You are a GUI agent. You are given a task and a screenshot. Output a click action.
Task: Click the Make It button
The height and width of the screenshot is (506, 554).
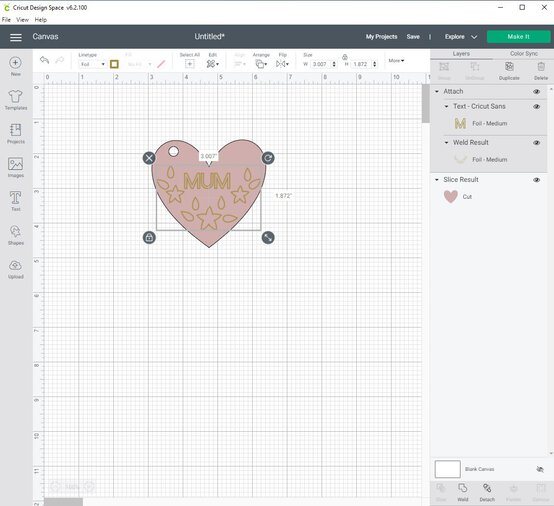tap(518, 37)
